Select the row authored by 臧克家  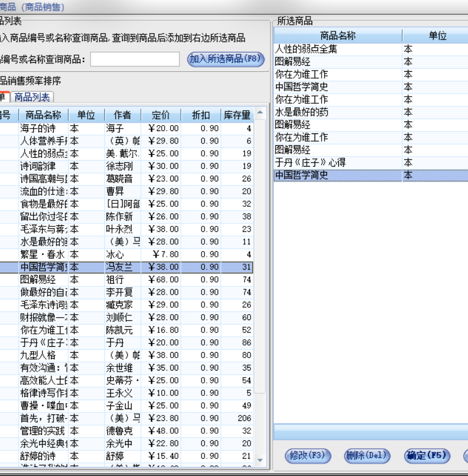pos(126,305)
